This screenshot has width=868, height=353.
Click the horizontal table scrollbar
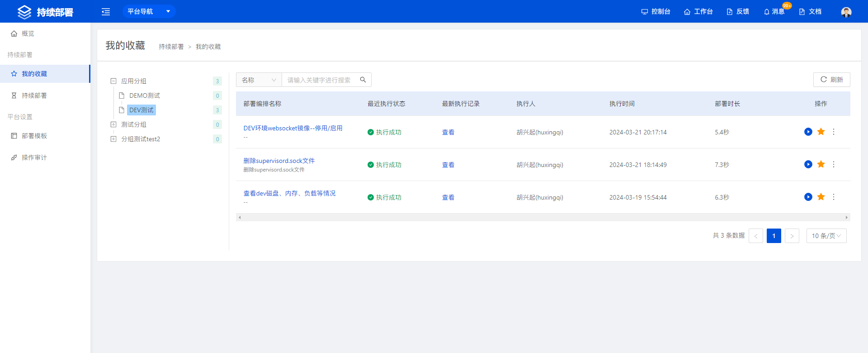pos(543,217)
